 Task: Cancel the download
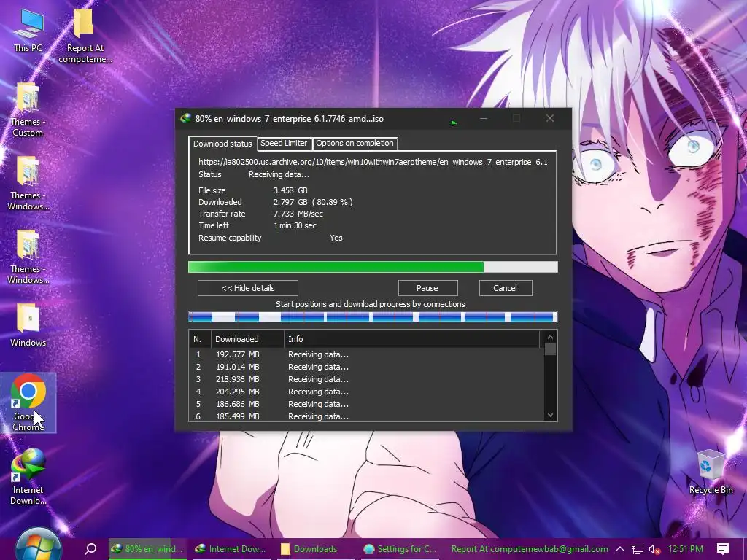[x=505, y=288]
